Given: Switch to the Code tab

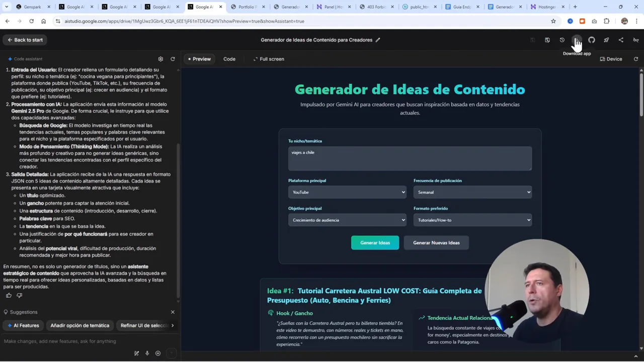Looking at the screenshot, I should [229, 59].
